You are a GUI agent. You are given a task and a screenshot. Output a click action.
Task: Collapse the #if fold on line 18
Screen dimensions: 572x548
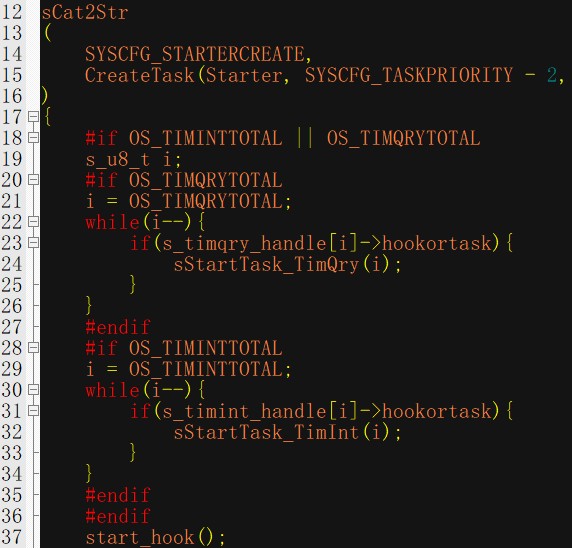[x=33, y=138]
